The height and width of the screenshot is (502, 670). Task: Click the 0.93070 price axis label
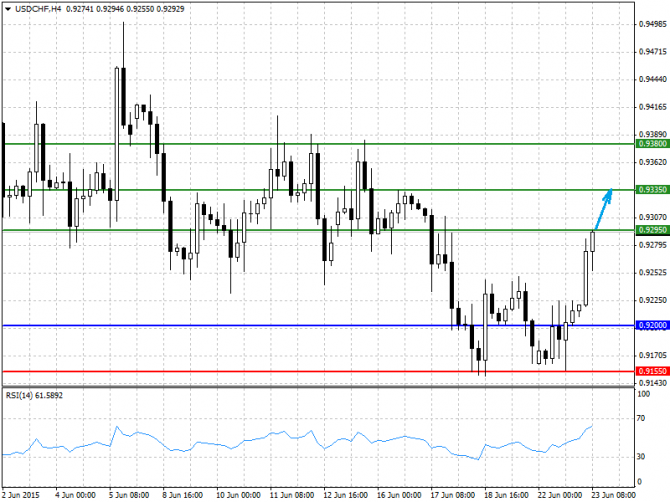coord(653,217)
